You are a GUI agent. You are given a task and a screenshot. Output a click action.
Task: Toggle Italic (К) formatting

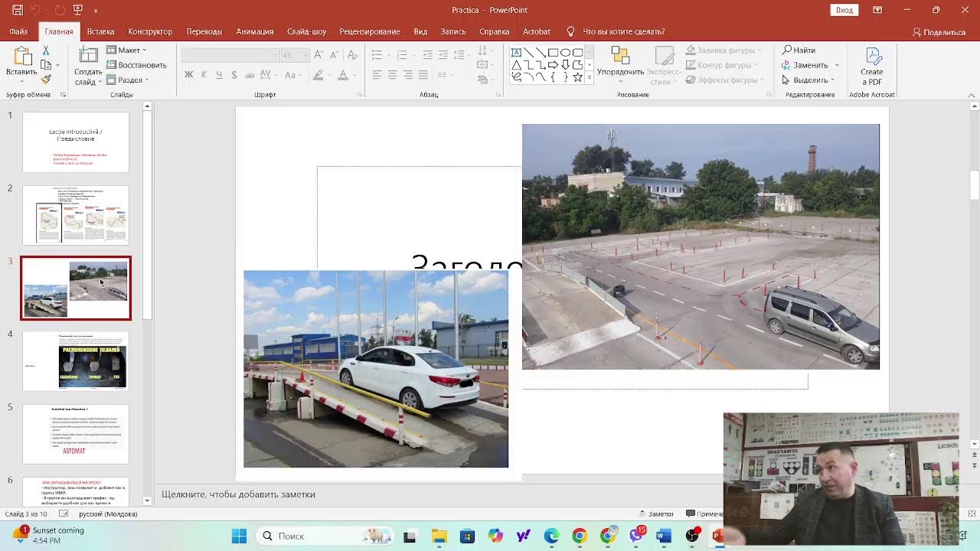pyautogui.click(x=204, y=75)
